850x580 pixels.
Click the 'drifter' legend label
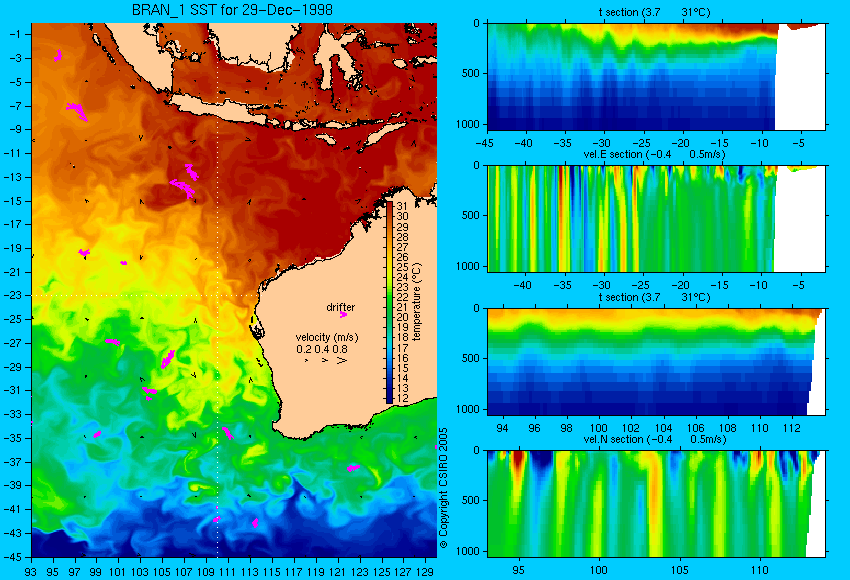[340, 307]
